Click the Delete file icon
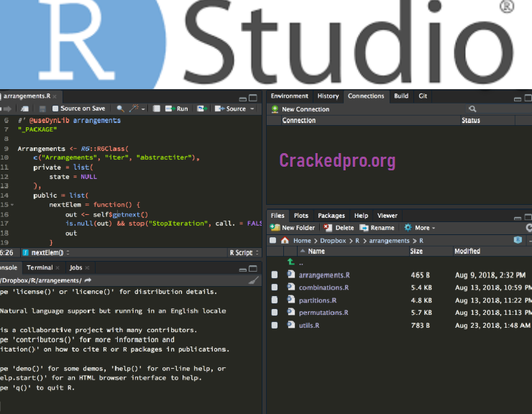The height and width of the screenshot is (414, 532). tap(328, 228)
